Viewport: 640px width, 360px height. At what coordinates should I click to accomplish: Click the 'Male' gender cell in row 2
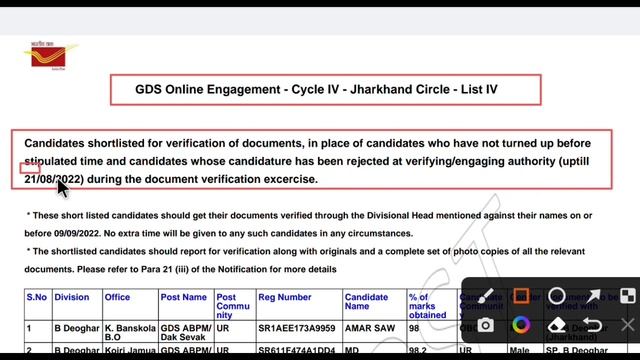pyautogui.click(x=520, y=350)
